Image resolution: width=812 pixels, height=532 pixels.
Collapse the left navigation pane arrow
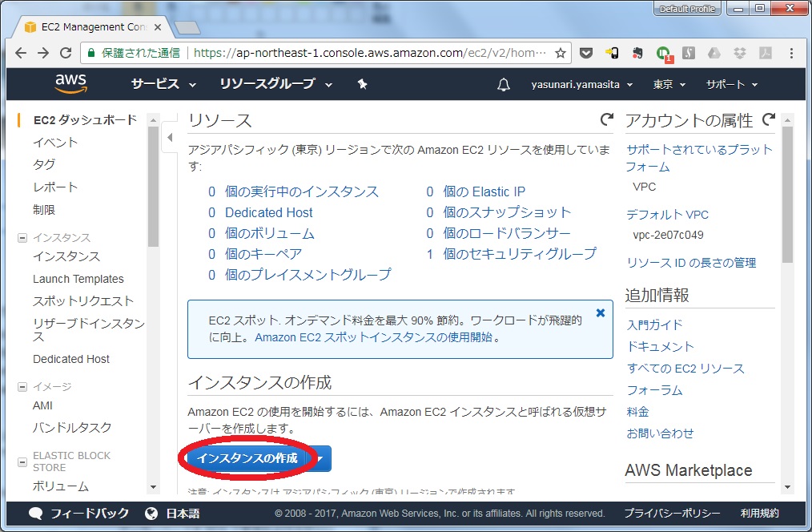[x=170, y=137]
